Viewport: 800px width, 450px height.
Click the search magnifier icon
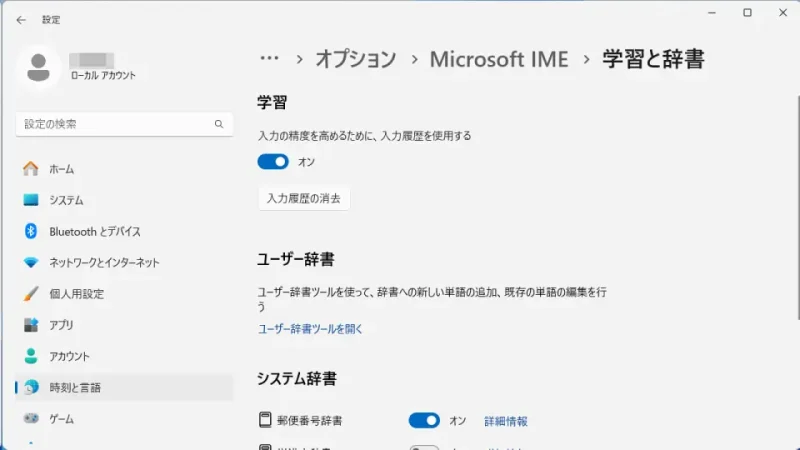[219, 124]
